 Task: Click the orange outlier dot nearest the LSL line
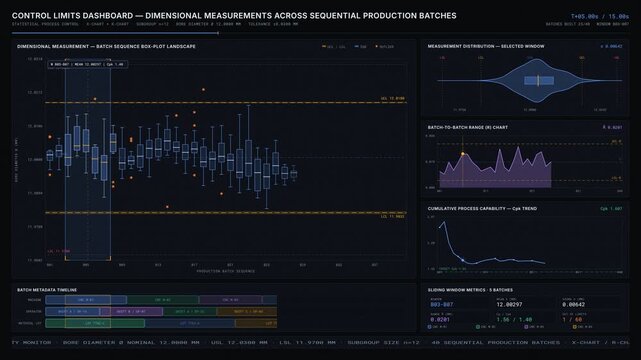[167, 207]
